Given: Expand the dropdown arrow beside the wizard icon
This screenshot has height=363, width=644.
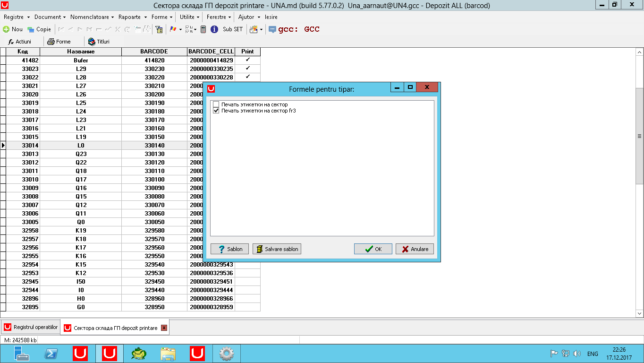Looking at the screenshot, I should [261, 29].
